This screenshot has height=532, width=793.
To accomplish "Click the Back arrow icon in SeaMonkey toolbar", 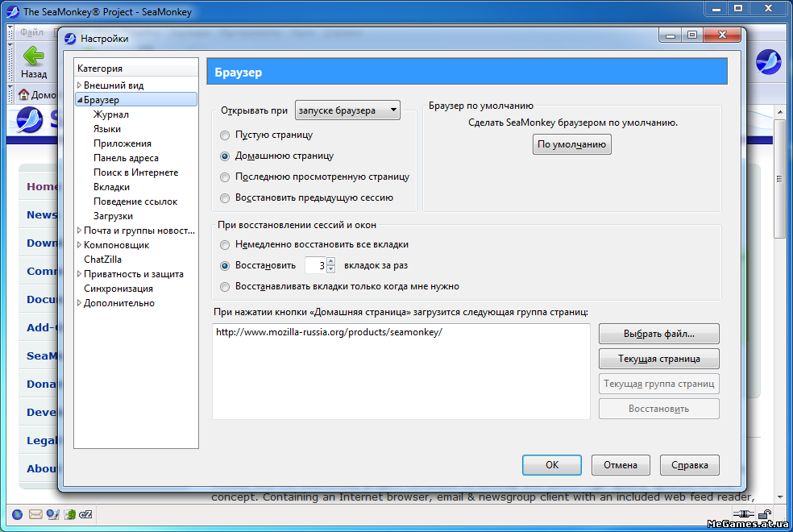I will 34,56.
